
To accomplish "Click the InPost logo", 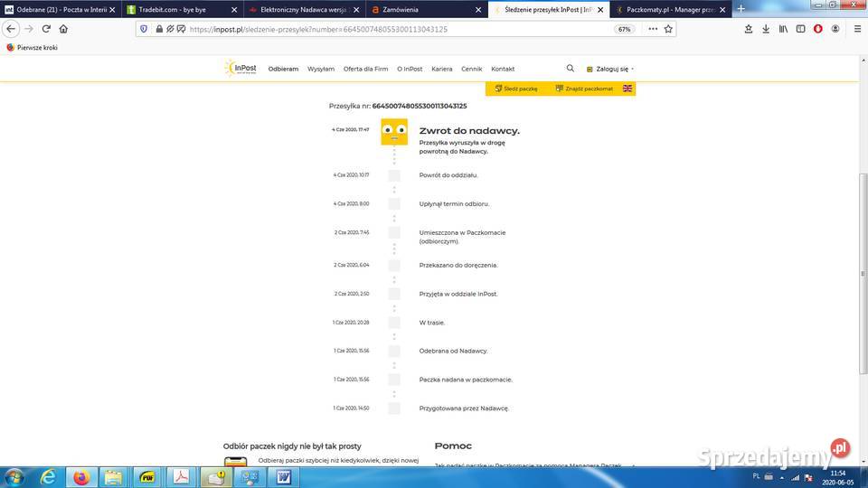I will click(241, 68).
